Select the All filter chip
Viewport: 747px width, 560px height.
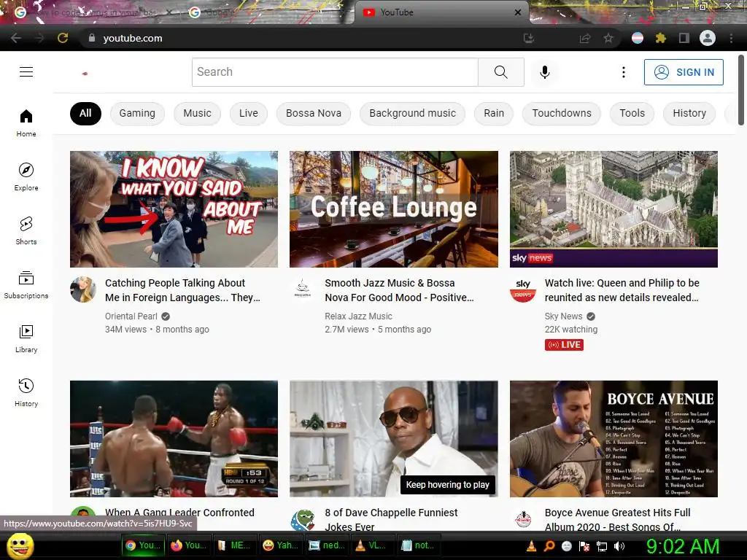85,113
